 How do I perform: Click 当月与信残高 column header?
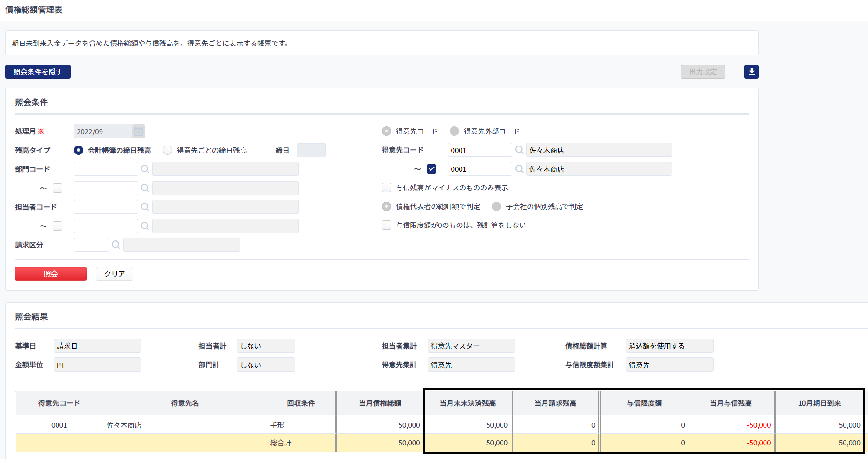click(731, 403)
